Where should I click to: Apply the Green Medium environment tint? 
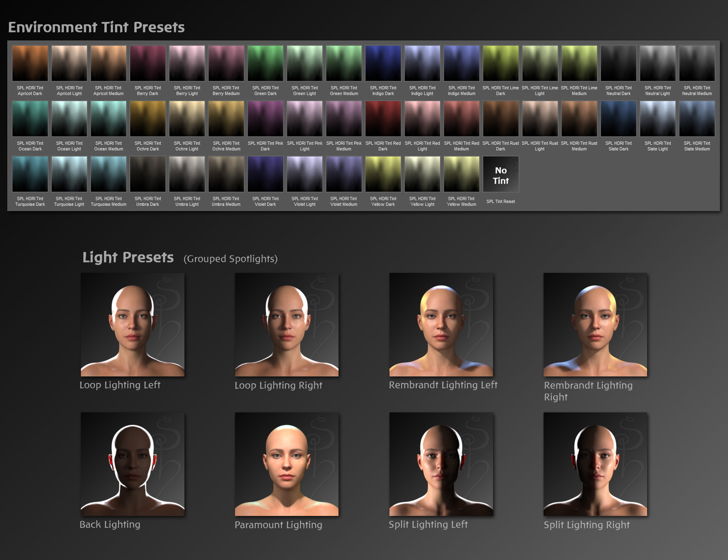coord(343,63)
